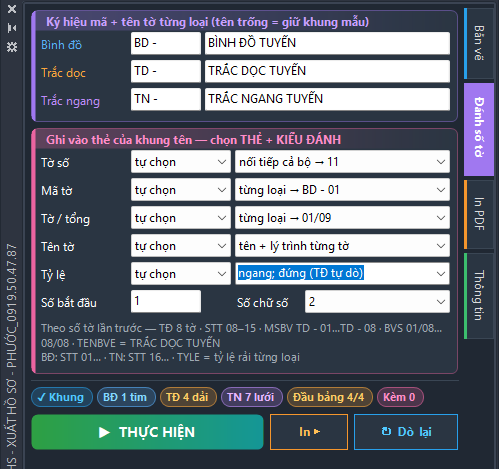Switch to the In PDF tab
Image resolution: width=501 pixels, height=471 pixels.
tap(480, 214)
